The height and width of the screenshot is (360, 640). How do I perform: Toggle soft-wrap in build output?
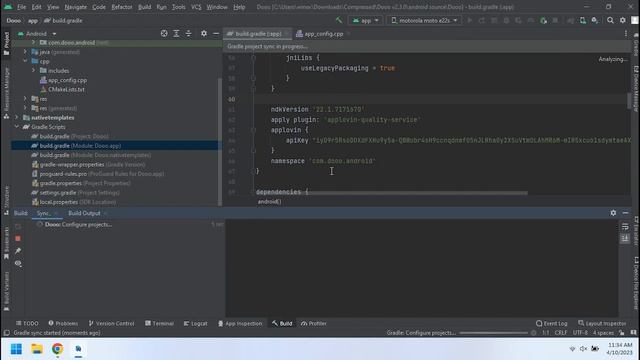coord(625,227)
